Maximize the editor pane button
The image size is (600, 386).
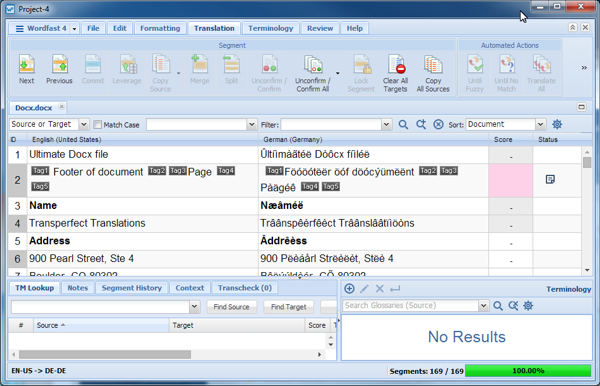[581, 107]
